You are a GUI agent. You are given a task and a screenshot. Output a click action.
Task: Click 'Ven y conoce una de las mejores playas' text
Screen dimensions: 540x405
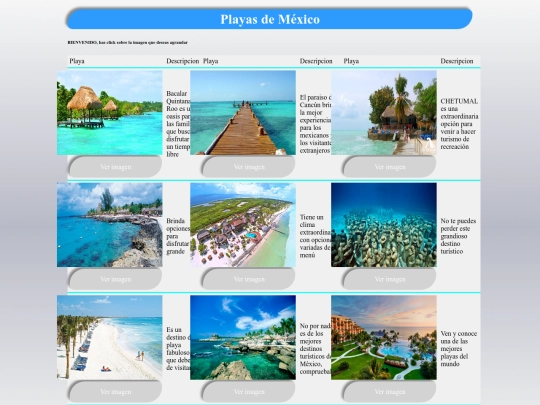pos(459,349)
